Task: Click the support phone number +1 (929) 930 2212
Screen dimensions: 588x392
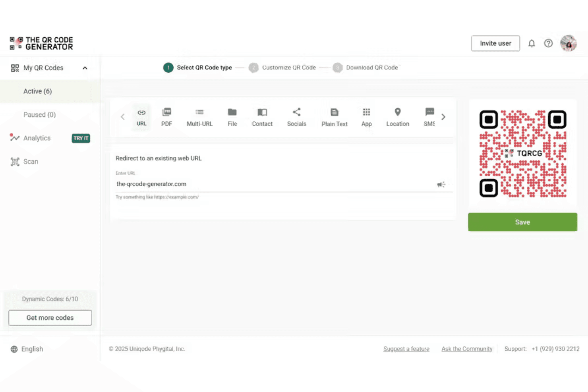Action: (x=555, y=349)
